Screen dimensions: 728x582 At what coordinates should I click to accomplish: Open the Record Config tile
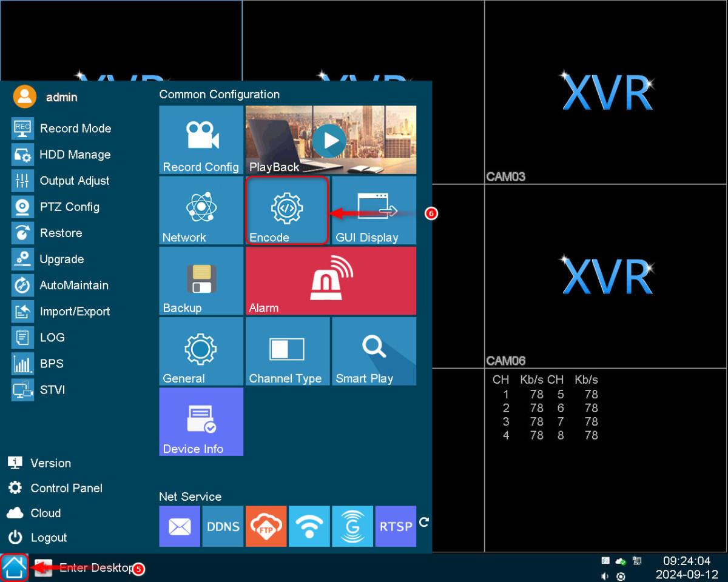[201, 140]
